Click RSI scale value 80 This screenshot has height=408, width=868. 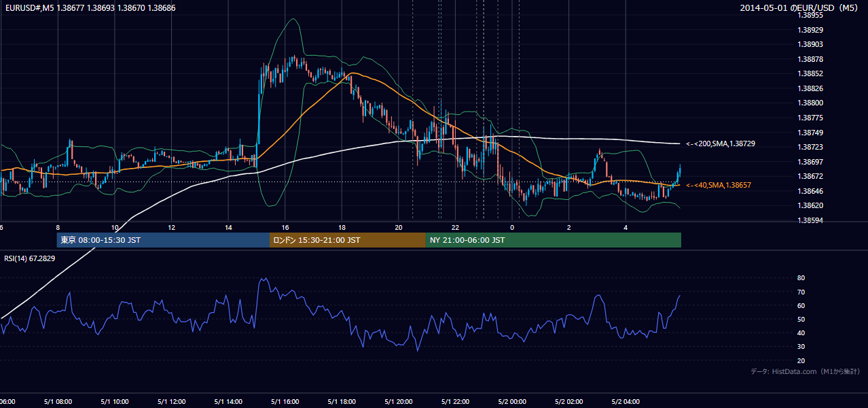coord(801,278)
